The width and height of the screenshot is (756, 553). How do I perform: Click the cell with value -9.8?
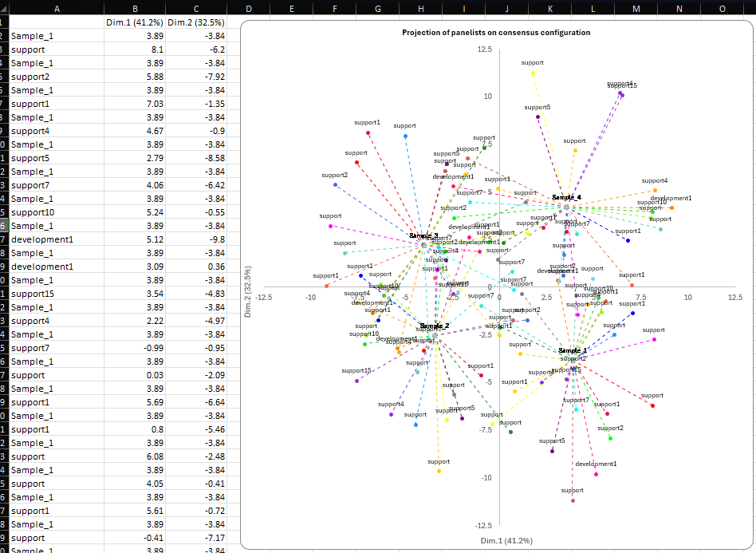click(x=212, y=239)
